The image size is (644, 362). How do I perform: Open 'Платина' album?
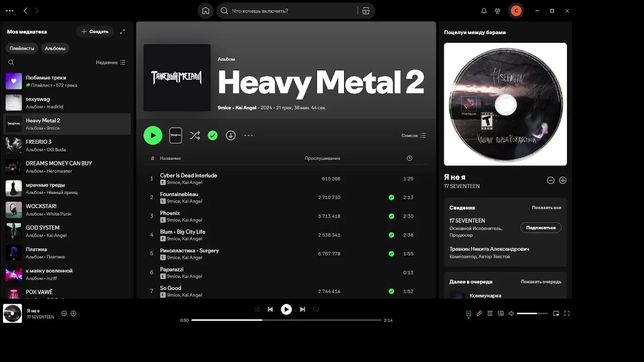[67, 253]
